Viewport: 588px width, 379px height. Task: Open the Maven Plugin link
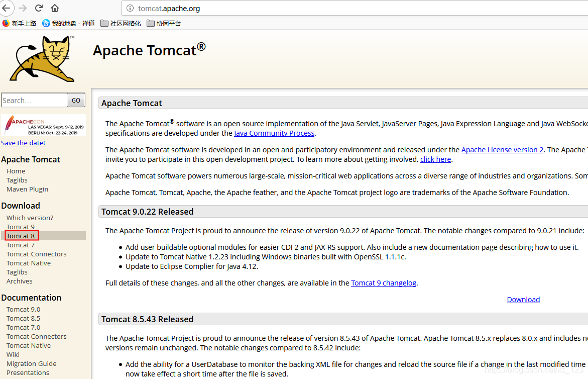pos(28,189)
